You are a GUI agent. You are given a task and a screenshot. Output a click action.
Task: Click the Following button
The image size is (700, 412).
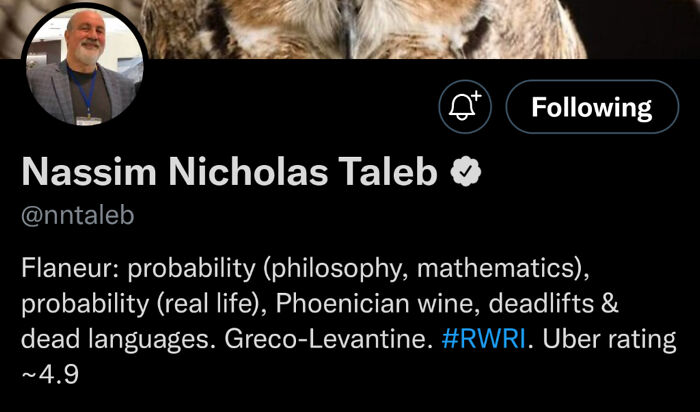coord(592,107)
